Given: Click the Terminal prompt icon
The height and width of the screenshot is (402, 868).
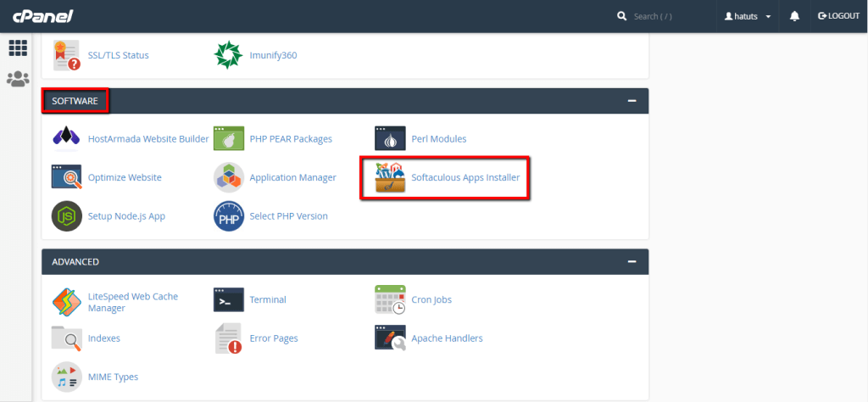Looking at the screenshot, I should tap(229, 299).
